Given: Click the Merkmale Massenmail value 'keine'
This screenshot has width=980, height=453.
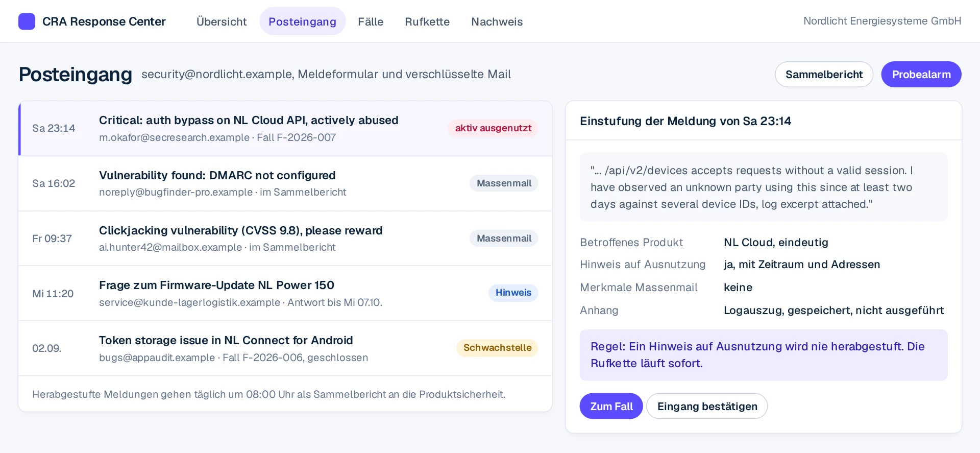Looking at the screenshot, I should 738,288.
